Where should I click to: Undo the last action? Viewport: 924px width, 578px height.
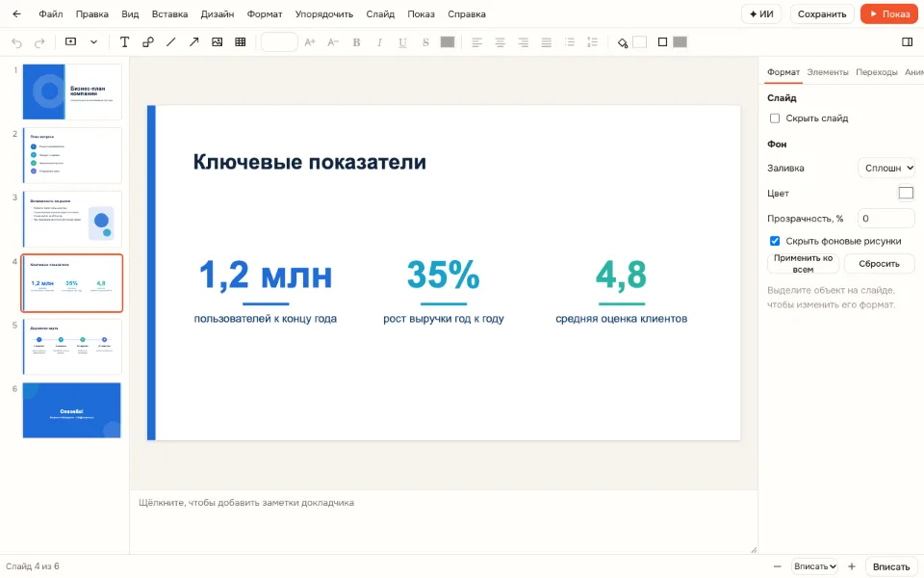pos(16,42)
